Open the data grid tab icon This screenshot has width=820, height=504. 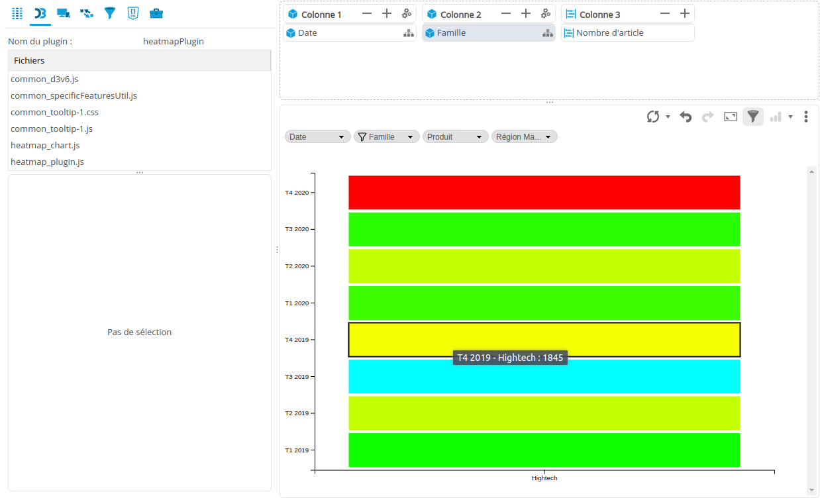coord(17,13)
